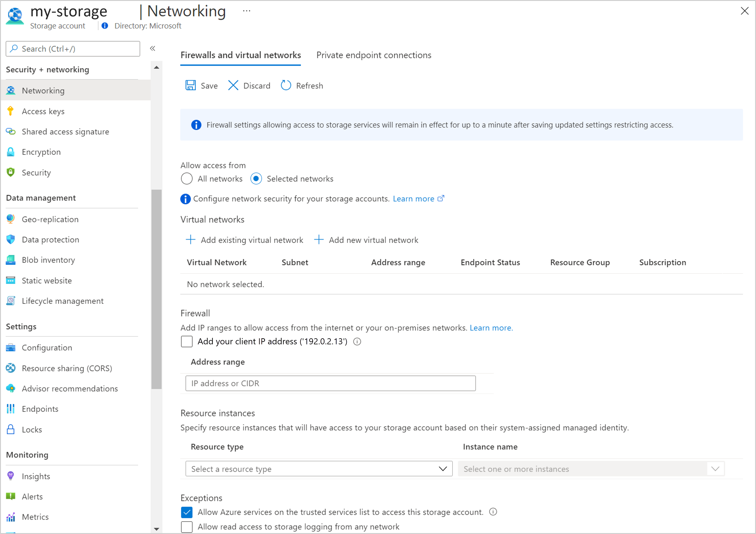The height and width of the screenshot is (534, 756).
Task: Check Add your client IP address box
Action: pyautogui.click(x=187, y=342)
